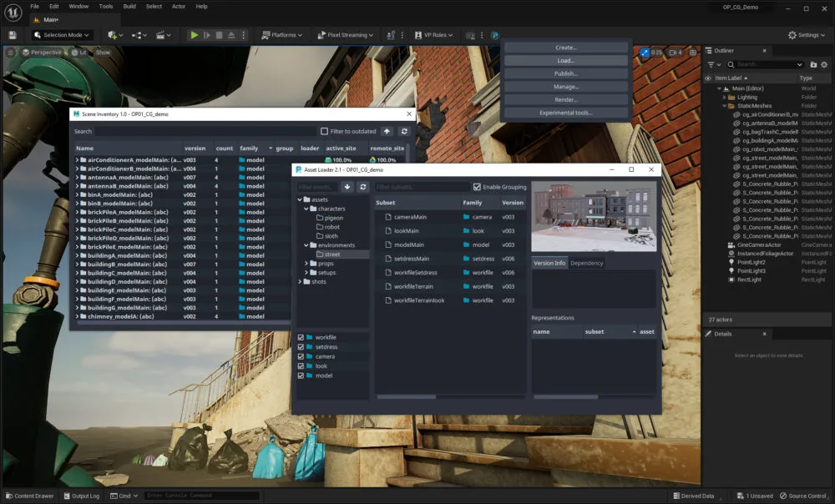The width and height of the screenshot is (835, 504).
Task: Uncheck the Enable Grouping checkbox
Action: click(x=477, y=187)
